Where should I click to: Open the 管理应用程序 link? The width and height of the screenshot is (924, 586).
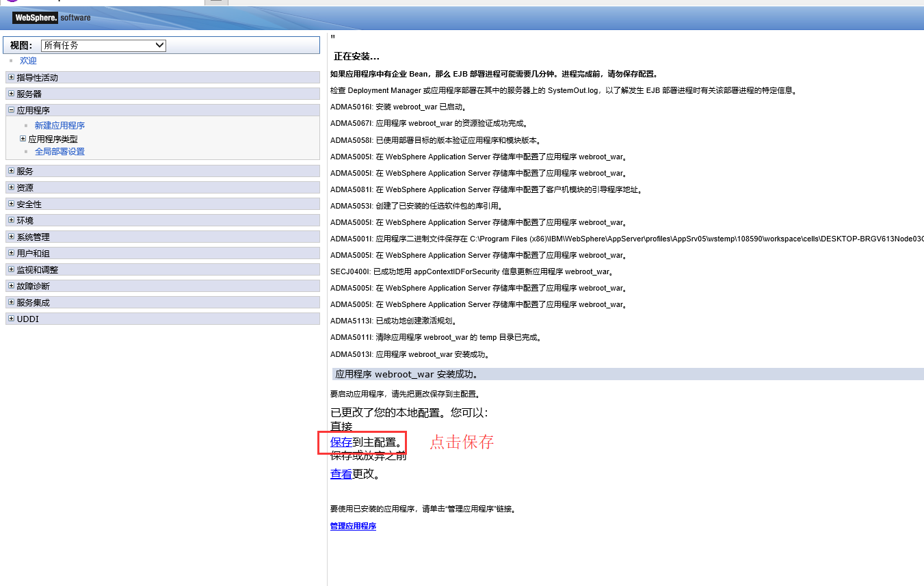pyautogui.click(x=353, y=526)
